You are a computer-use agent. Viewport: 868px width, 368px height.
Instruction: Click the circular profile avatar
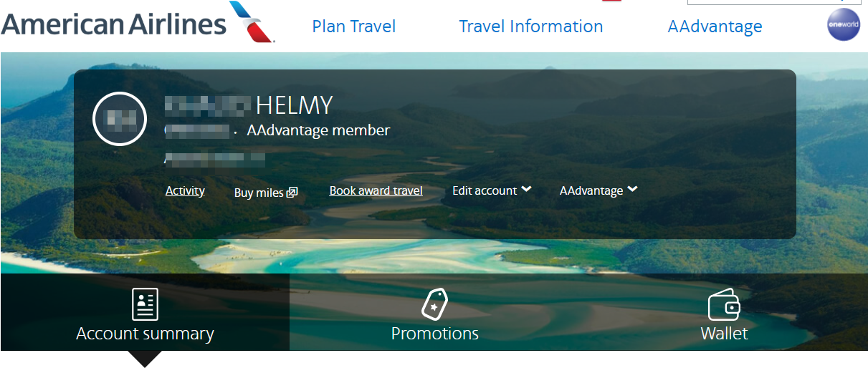(120, 119)
